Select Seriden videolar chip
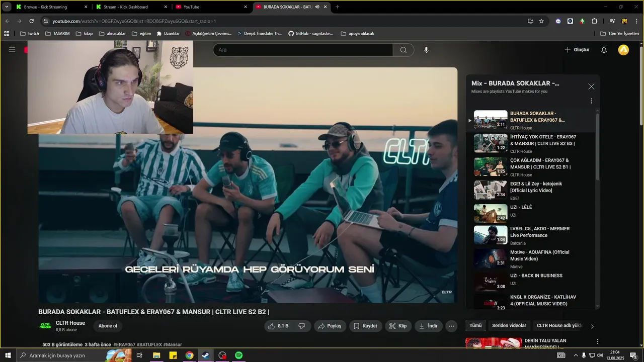The height and width of the screenshot is (362, 644). [509, 326]
